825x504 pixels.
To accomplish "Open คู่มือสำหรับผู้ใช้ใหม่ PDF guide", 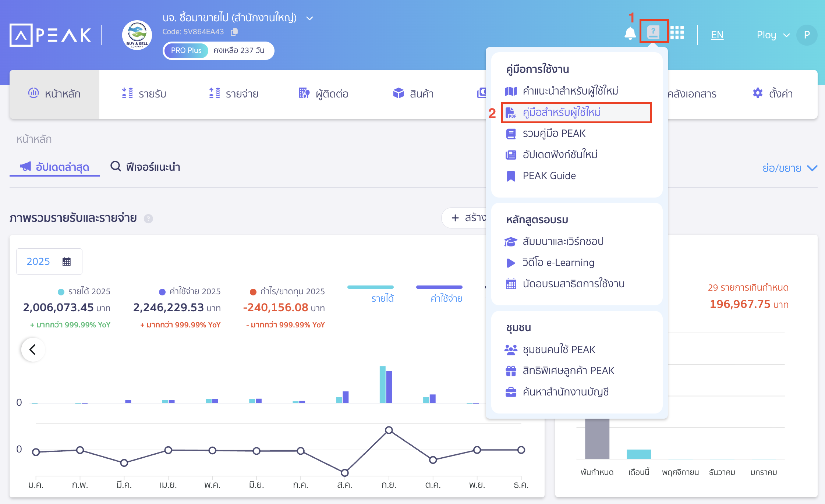I will [562, 112].
